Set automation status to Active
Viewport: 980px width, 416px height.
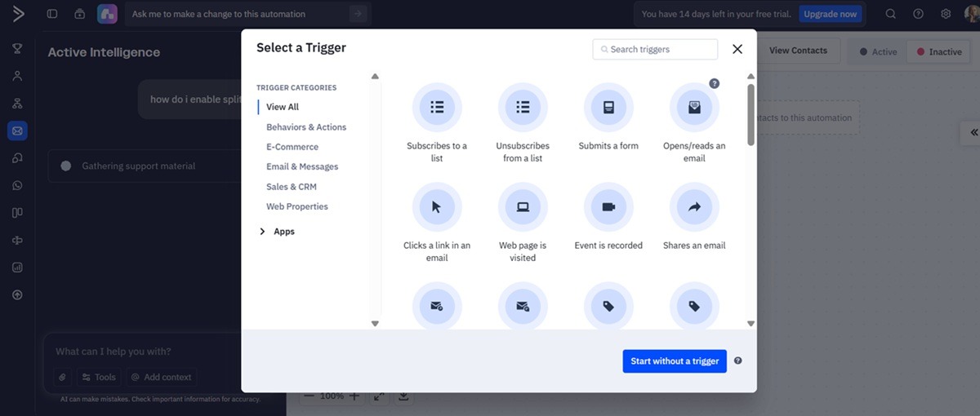pyautogui.click(x=878, y=51)
